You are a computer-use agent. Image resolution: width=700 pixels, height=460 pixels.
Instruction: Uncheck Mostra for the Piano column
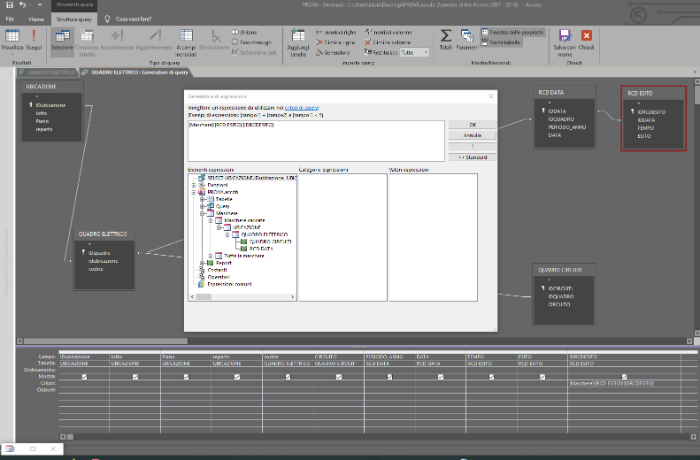click(186, 377)
